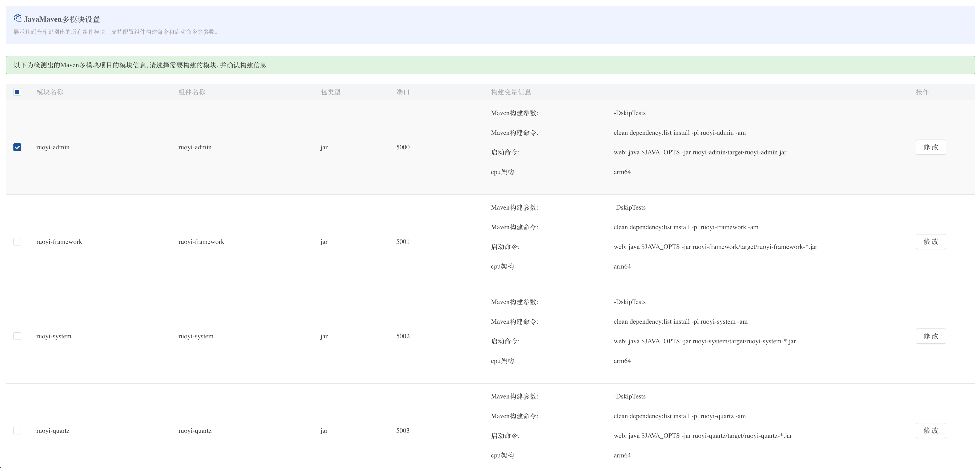Viewport: 980px width, 468px height.
Task: Click the ruoyi-system component name cell
Action: coord(196,336)
